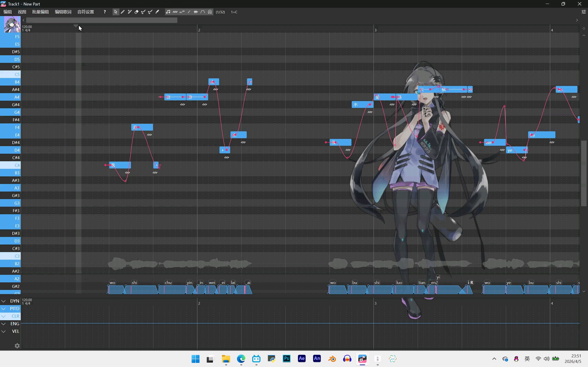Select the knife split tool
This screenshot has height=367, width=588.
(157, 12)
